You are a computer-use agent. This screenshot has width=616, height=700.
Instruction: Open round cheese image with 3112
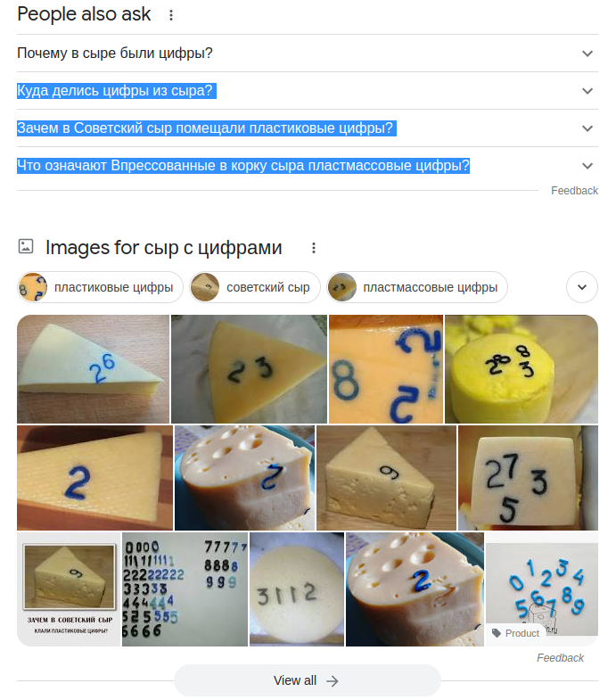297,589
